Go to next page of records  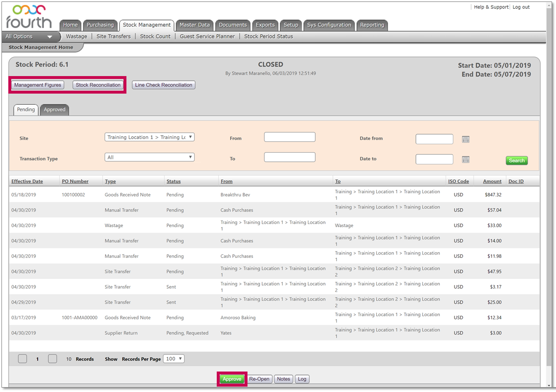[x=53, y=359]
